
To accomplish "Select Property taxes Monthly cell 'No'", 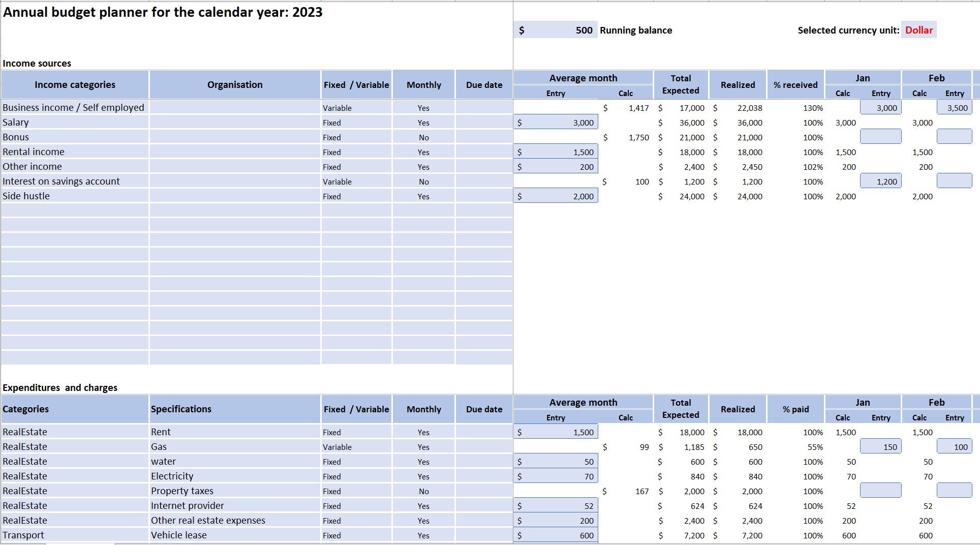I will click(424, 491).
